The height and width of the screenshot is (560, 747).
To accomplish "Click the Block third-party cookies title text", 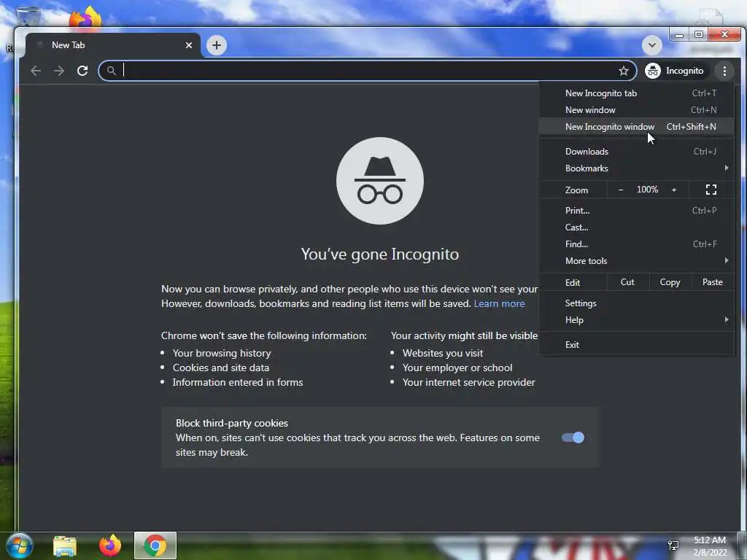I will 231,424.
